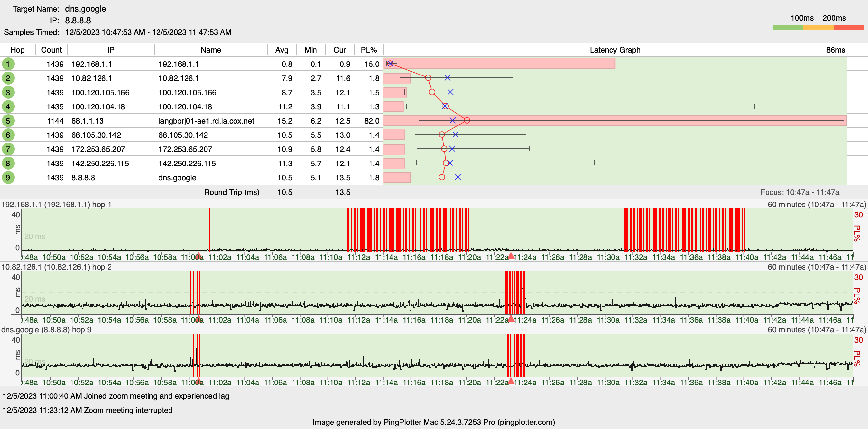
Task: Click the blue X marker on hop 2 graph
Action: (447, 78)
